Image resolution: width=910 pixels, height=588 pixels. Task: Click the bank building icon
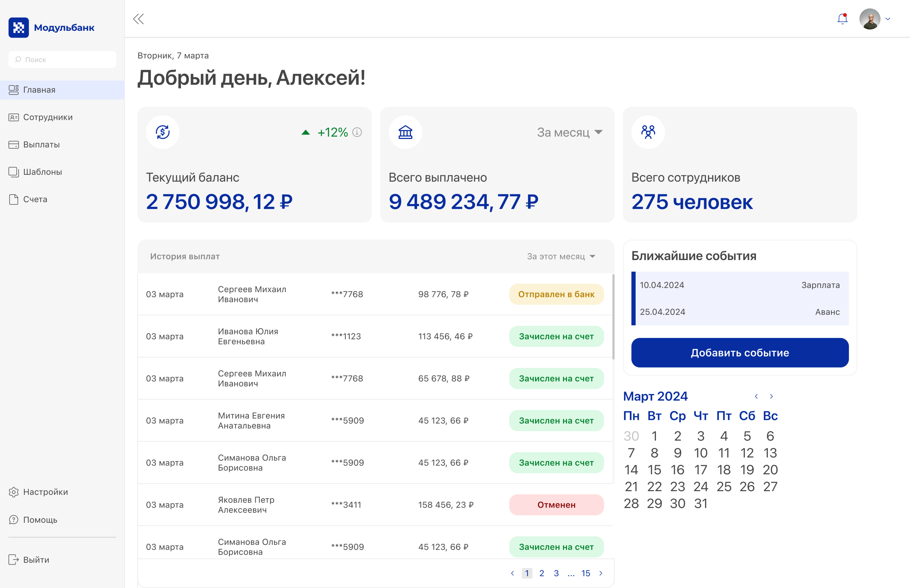tap(405, 132)
